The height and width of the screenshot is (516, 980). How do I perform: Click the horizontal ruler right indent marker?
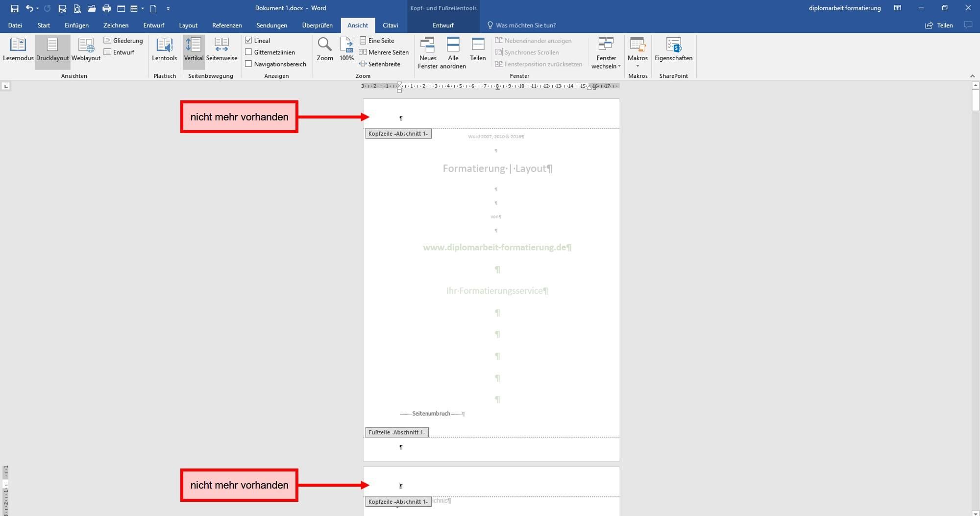pyautogui.click(x=589, y=88)
